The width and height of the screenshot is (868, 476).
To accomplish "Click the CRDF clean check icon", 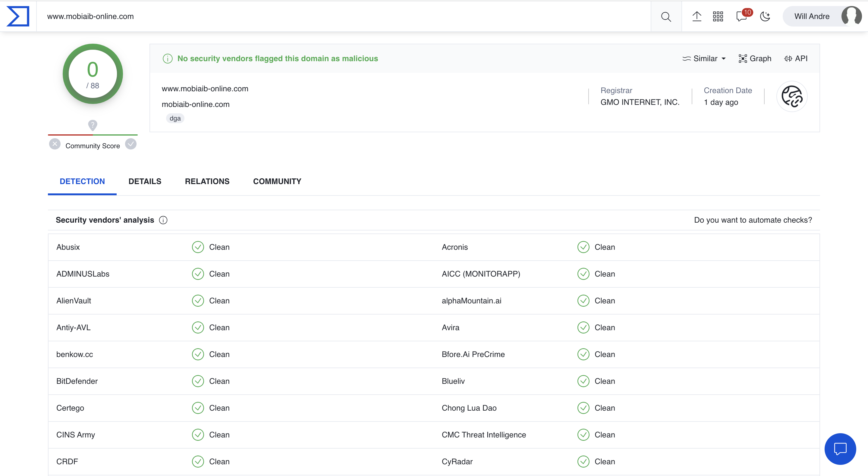I will point(198,462).
